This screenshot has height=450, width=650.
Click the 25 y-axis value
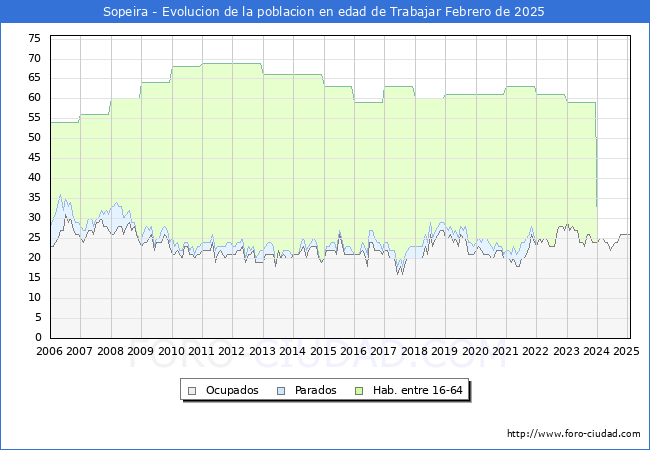tap(34, 237)
